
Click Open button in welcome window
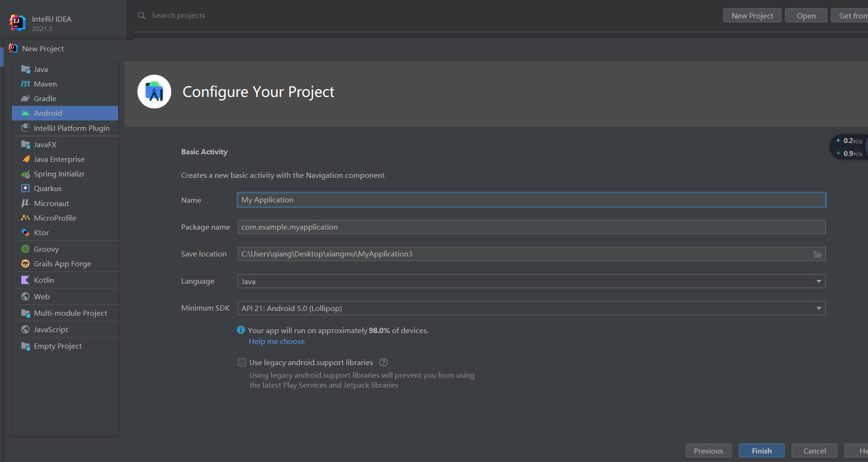tap(806, 16)
